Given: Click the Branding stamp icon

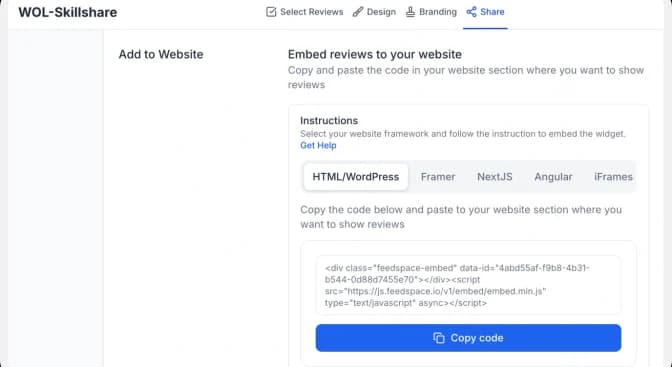Looking at the screenshot, I should pos(410,12).
